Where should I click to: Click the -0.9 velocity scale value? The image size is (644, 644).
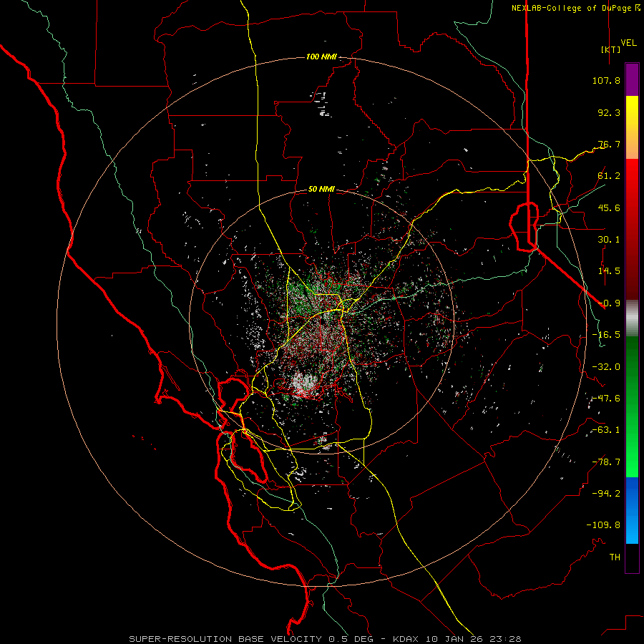(609, 303)
